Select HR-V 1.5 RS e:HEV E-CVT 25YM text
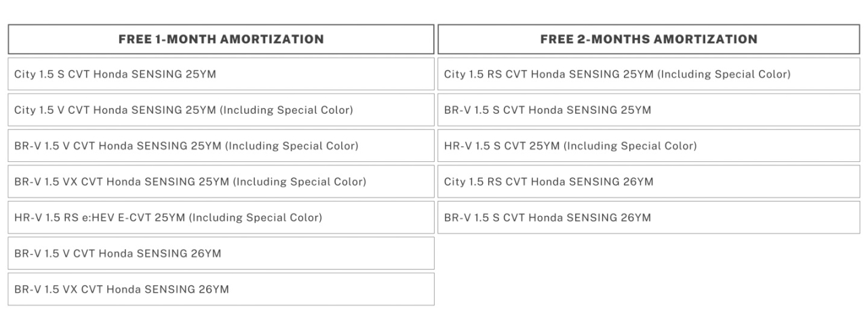Viewport: 868px width, 319px height. click(100, 217)
